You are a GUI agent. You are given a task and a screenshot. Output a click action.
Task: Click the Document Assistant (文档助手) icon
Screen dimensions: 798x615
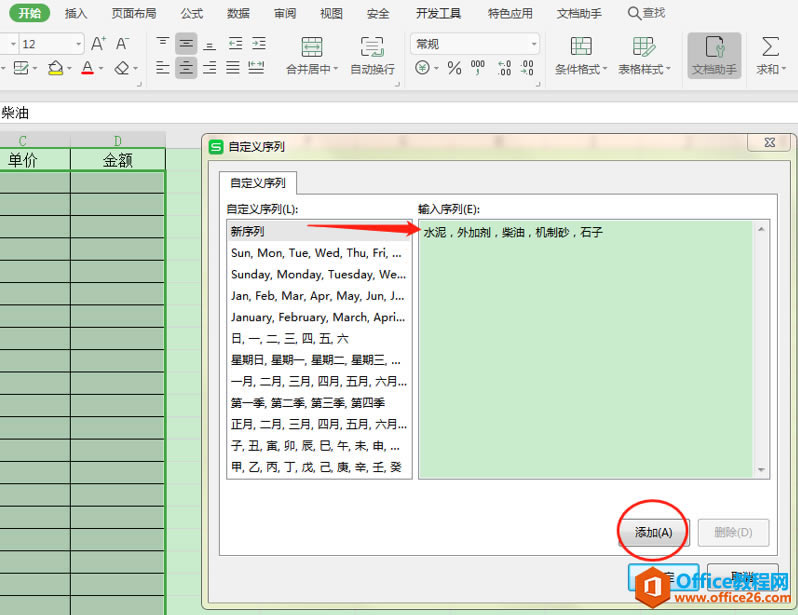pyautogui.click(x=715, y=47)
